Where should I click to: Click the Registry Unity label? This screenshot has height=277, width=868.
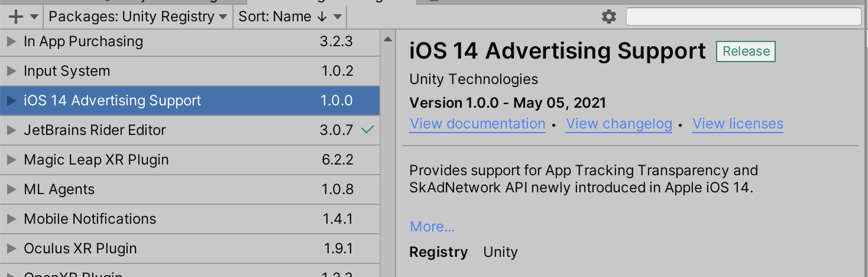[x=463, y=252]
